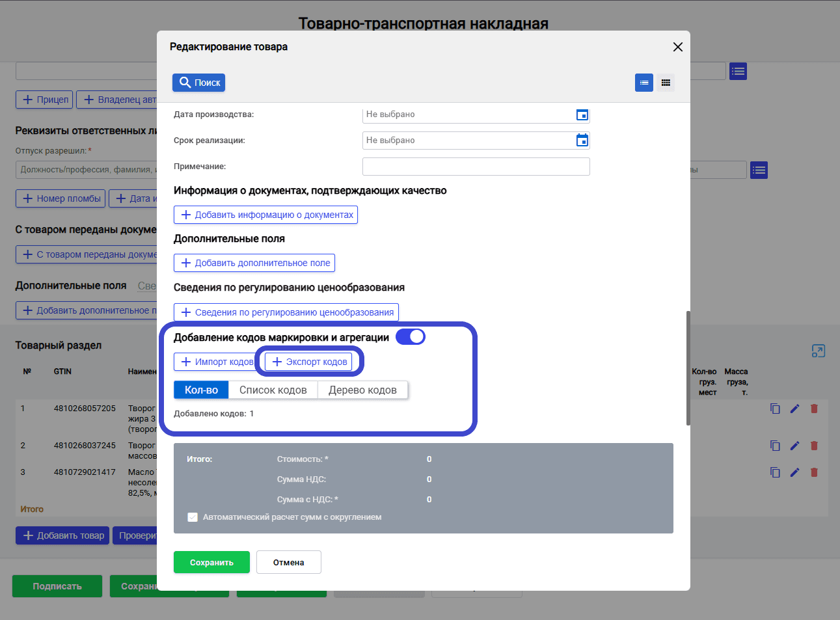Click the dialog vertical scrollbar

click(688, 368)
